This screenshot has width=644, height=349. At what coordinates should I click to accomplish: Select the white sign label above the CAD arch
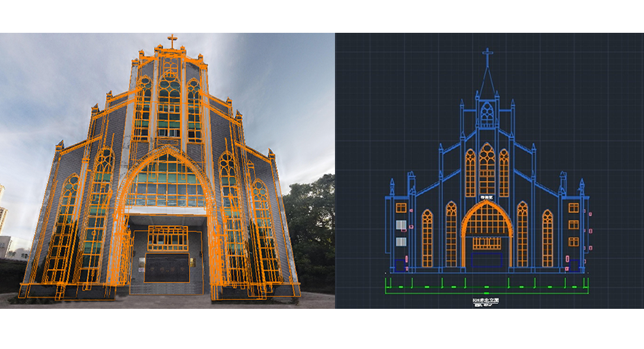487,197
